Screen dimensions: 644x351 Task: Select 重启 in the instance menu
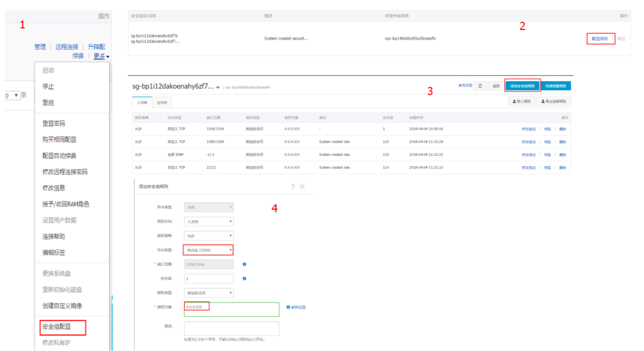[x=48, y=103]
